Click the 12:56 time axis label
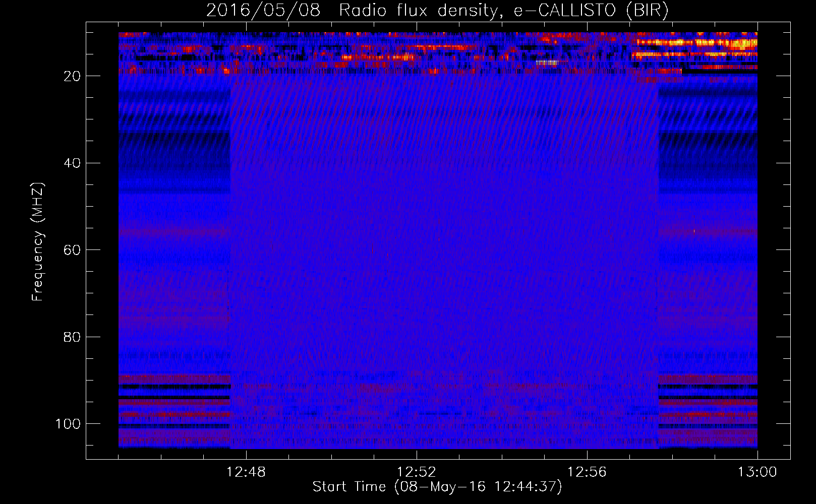816x504 pixels. 587,472
